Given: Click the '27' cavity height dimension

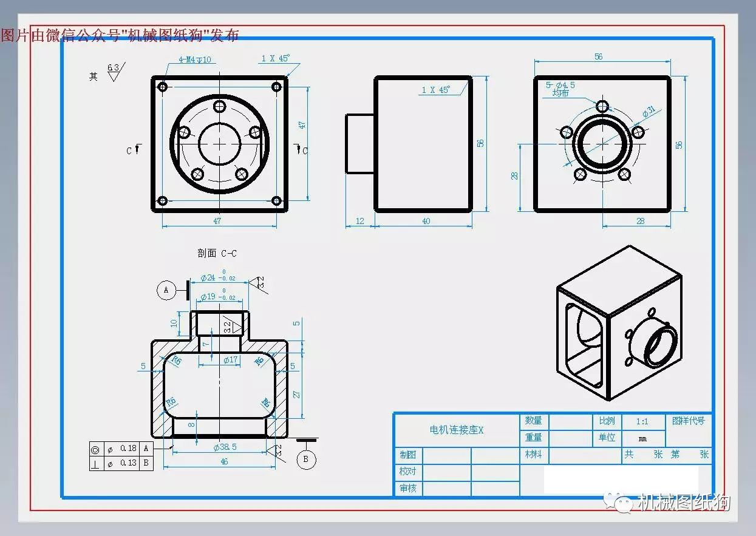Looking at the screenshot, I should click(297, 394).
